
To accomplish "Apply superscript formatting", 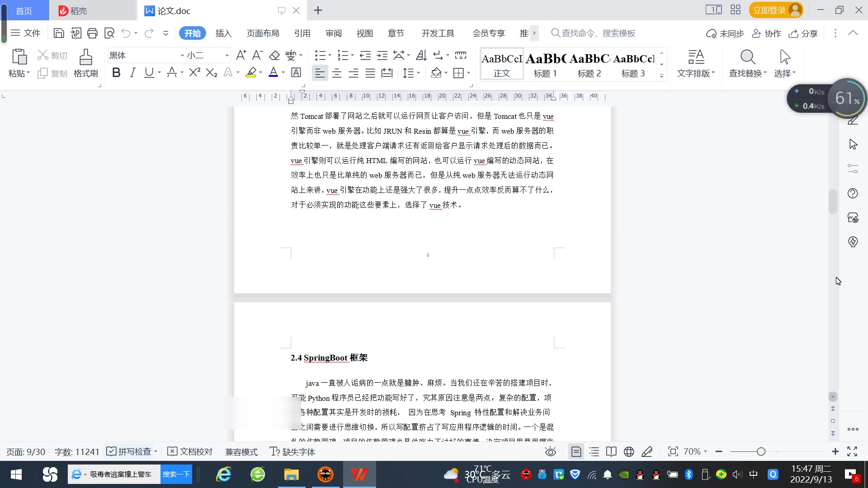I will pyautogui.click(x=194, y=73).
